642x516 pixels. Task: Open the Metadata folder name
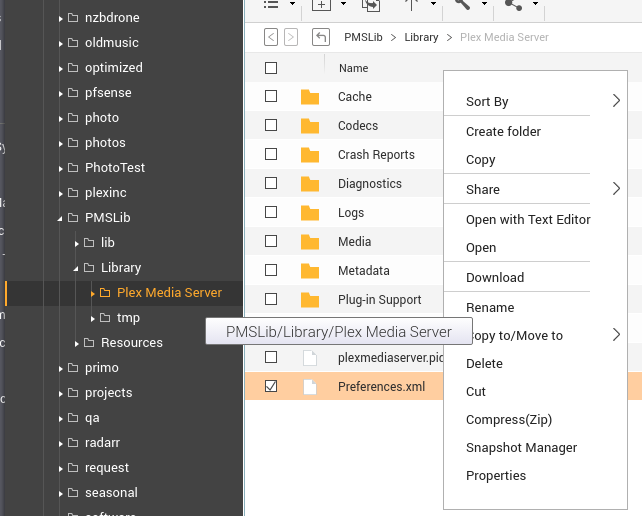pos(364,271)
